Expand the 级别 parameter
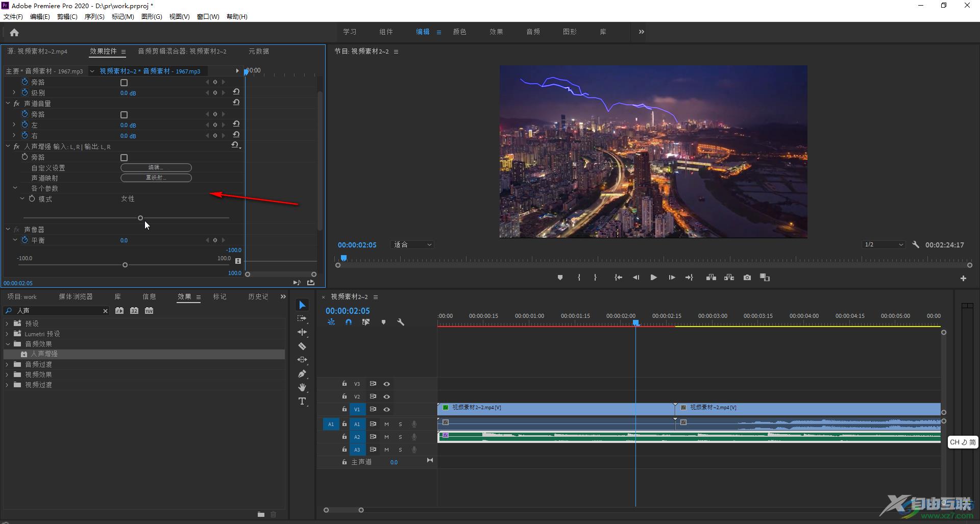 [14, 93]
